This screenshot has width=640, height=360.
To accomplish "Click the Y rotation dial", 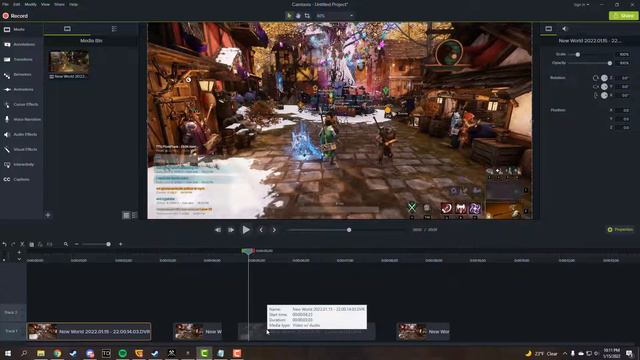I will point(604,87).
